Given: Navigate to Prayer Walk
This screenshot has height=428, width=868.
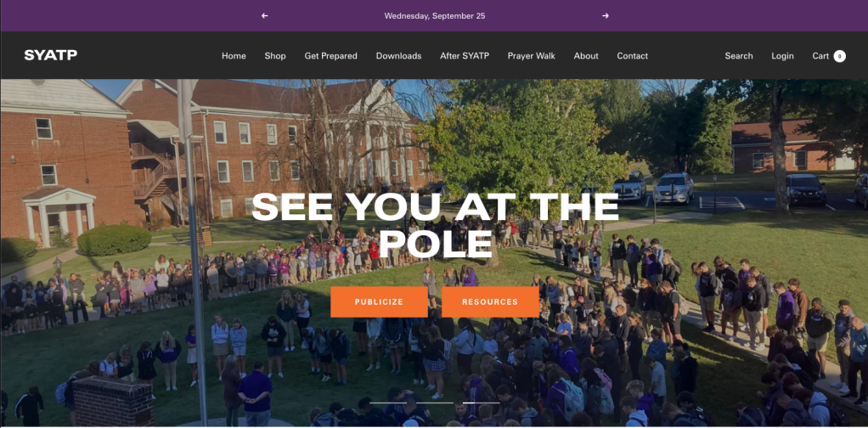Looking at the screenshot, I should (532, 56).
